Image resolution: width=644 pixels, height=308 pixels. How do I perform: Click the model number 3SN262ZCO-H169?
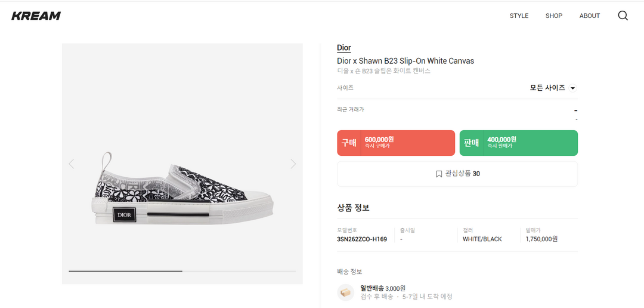click(x=362, y=239)
